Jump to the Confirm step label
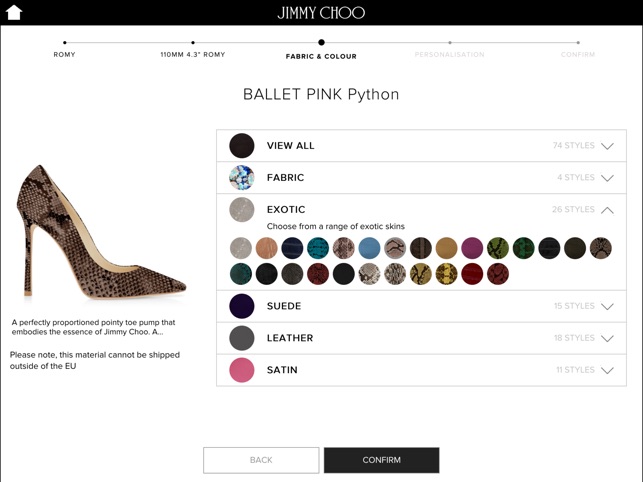Screen dimensions: 643x482 tap(578, 54)
